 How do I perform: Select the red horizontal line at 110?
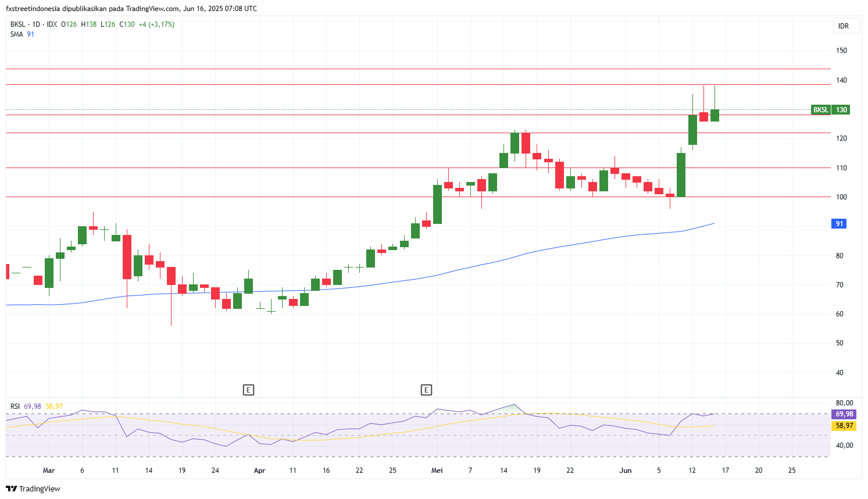click(x=349, y=167)
